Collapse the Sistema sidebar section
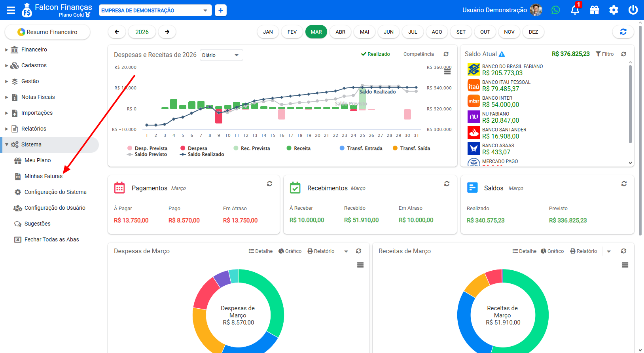The image size is (644, 353). (x=50, y=144)
